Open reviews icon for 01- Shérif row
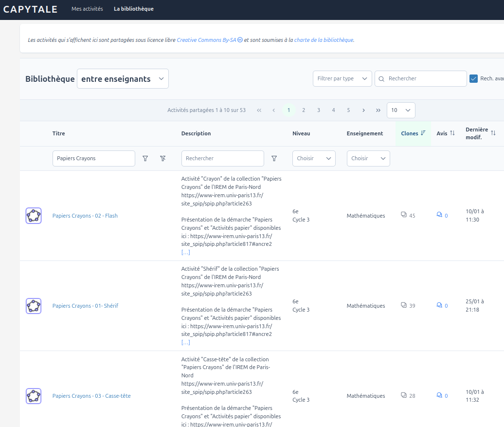504x427 pixels. (x=439, y=305)
